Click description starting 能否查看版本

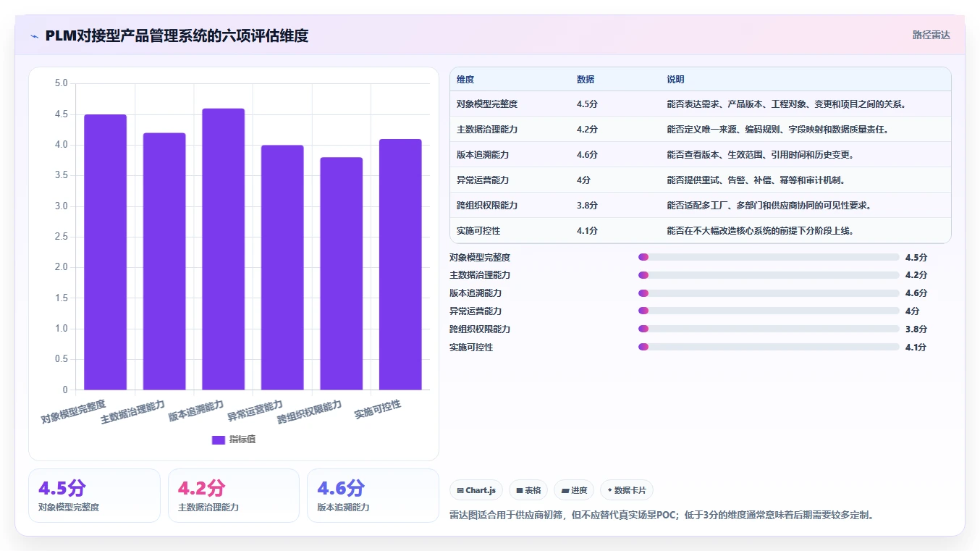tap(760, 155)
